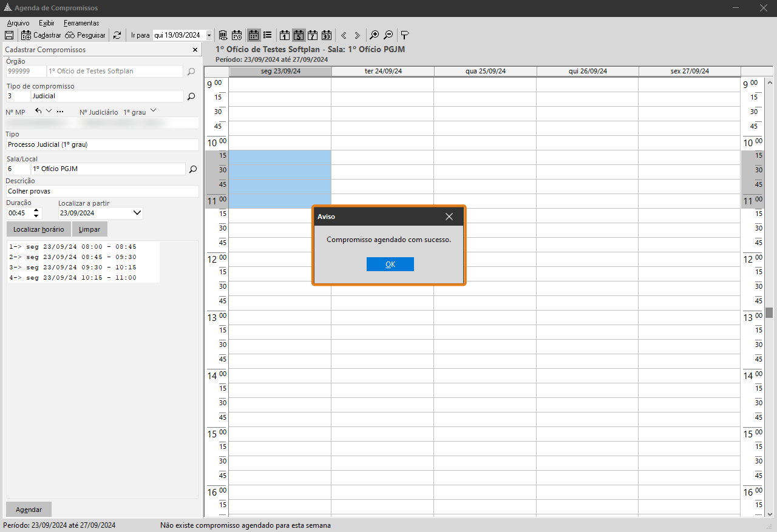Click the Agendar button
The height and width of the screenshot is (532, 777).
(29, 509)
